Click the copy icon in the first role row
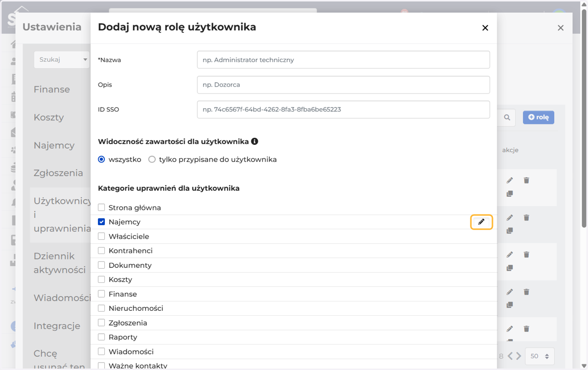588x370 pixels. pyautogui.click(x=510, y=194)
